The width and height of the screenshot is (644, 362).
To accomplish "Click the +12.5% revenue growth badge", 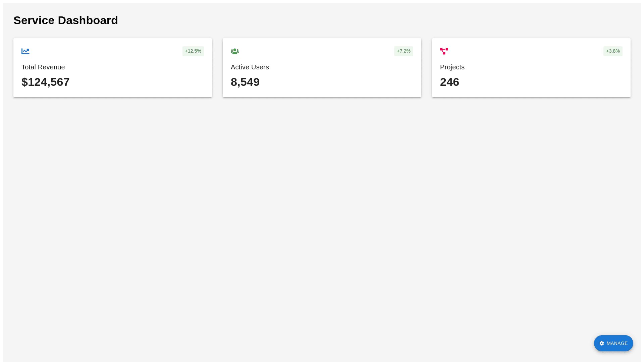I will tap(193, 51).
